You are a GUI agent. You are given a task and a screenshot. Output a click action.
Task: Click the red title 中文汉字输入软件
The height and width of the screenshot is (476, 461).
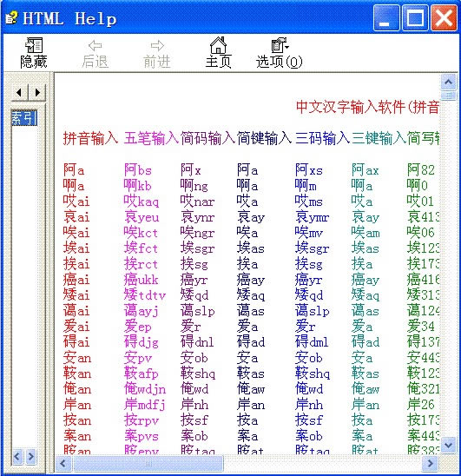(x=351, y=107)
